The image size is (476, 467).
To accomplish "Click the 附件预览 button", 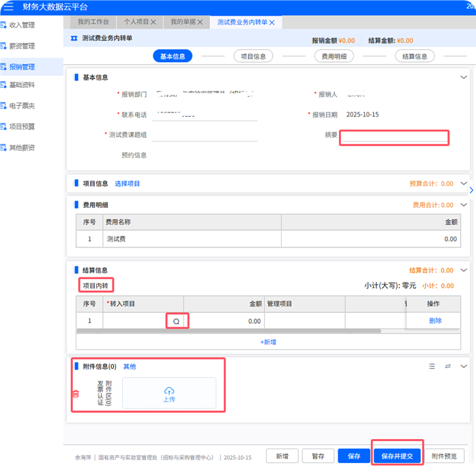I will point(444,456).
